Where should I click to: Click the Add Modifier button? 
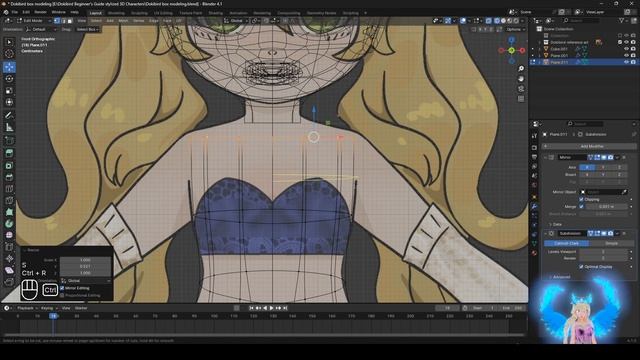pyautogui.click(x=589, y=146)
